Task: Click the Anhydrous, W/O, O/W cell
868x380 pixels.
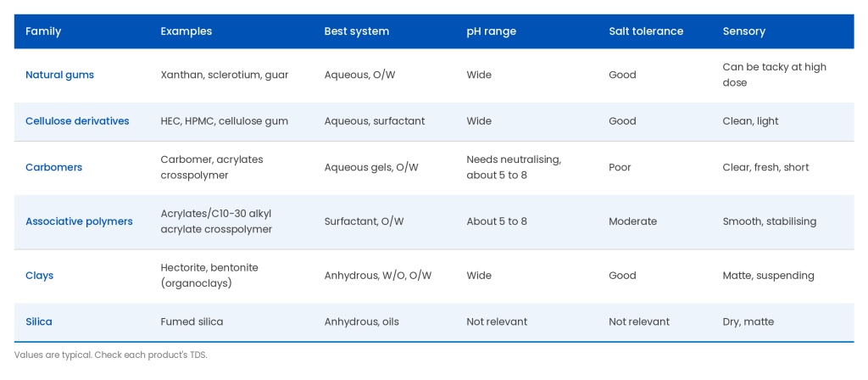Action: [377, 276]
